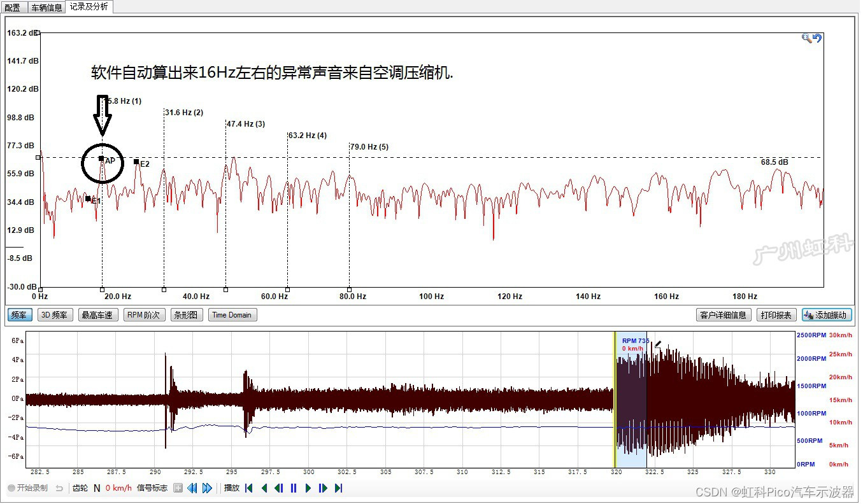Grab the 15.8 Hz harmonic cursor handle
Viewport: 863px width, 504px height.
(x=102, y=290)
